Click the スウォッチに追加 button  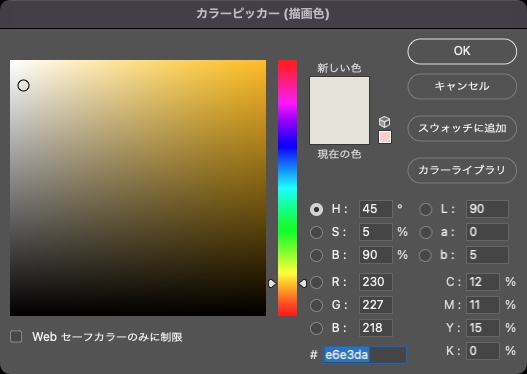tap(462, 128)
